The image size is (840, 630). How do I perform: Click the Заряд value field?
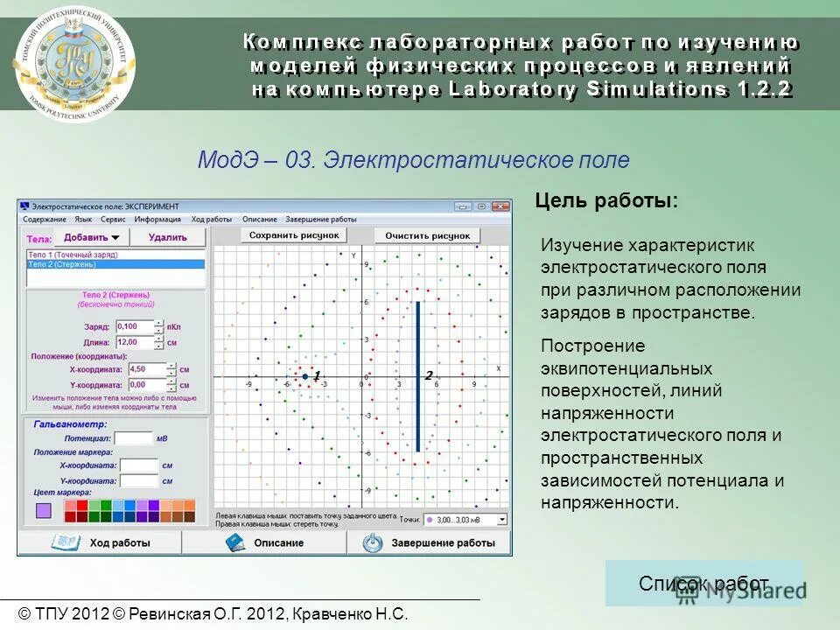click(135, 326)
